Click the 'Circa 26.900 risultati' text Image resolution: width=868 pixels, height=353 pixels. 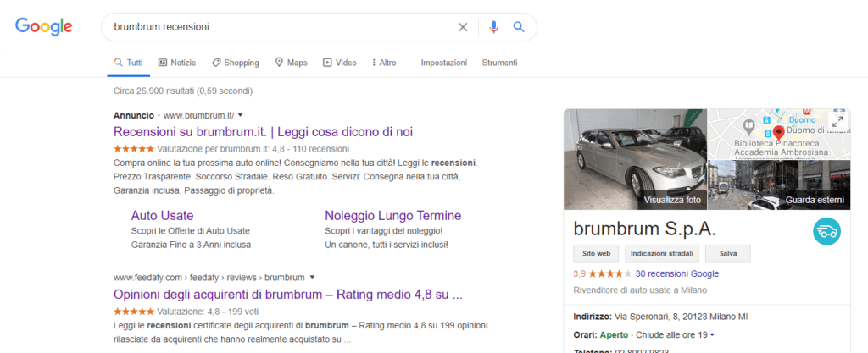183,91
